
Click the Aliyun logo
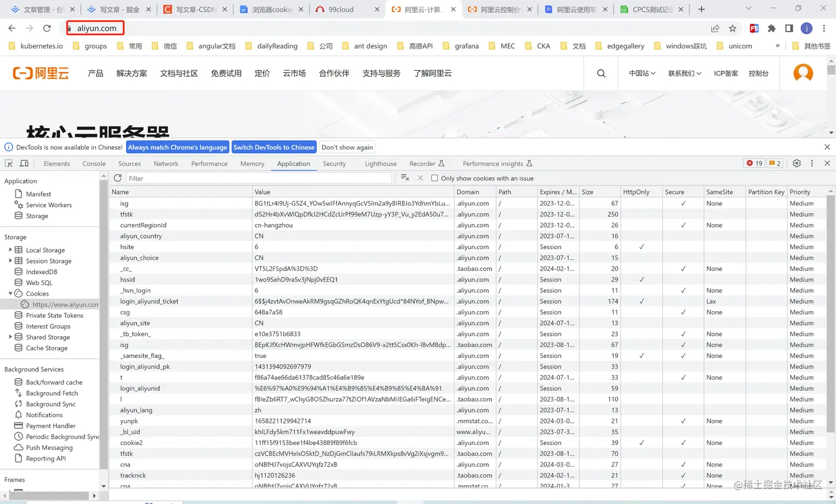[x=41, y=73]
